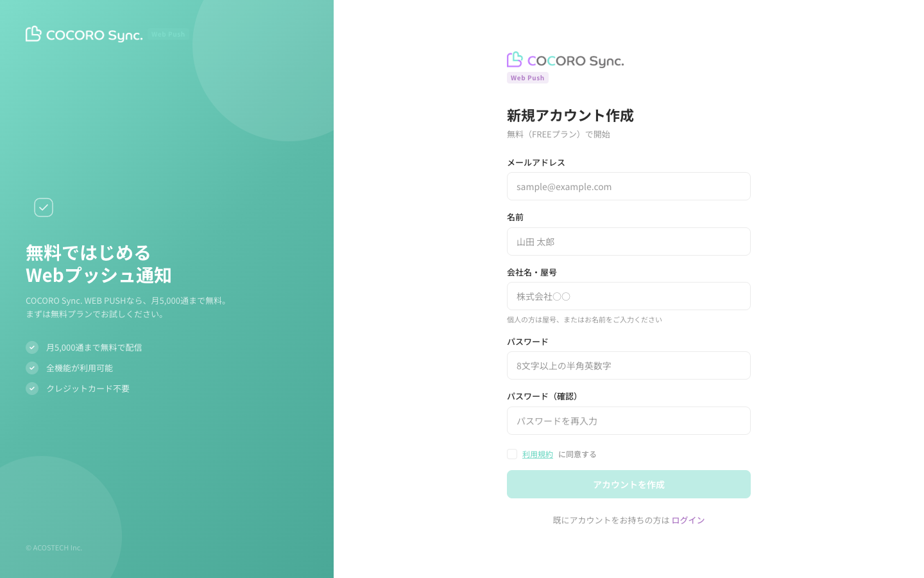Focus the パスワード（確認） input field
The width and height of the screenshot is (924, 578).
click(629, 421)
